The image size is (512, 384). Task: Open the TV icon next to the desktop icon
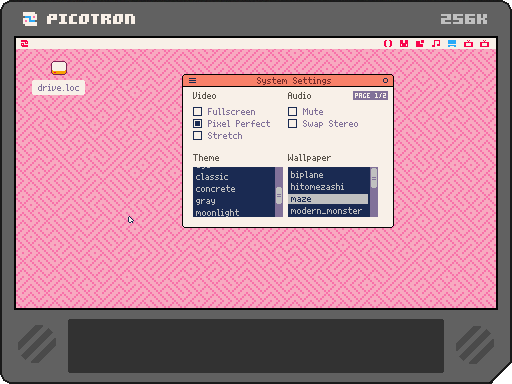pos(468,43)
